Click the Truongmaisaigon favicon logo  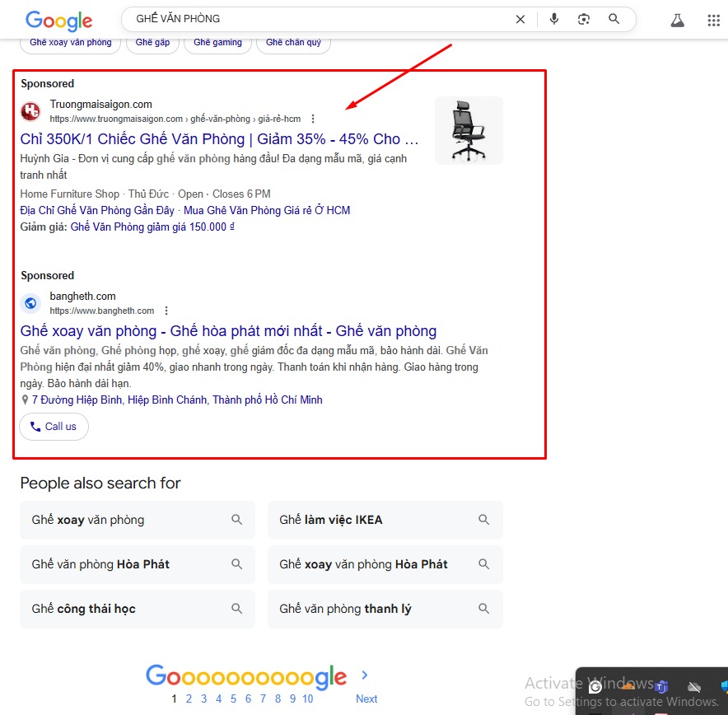[30, 110]
